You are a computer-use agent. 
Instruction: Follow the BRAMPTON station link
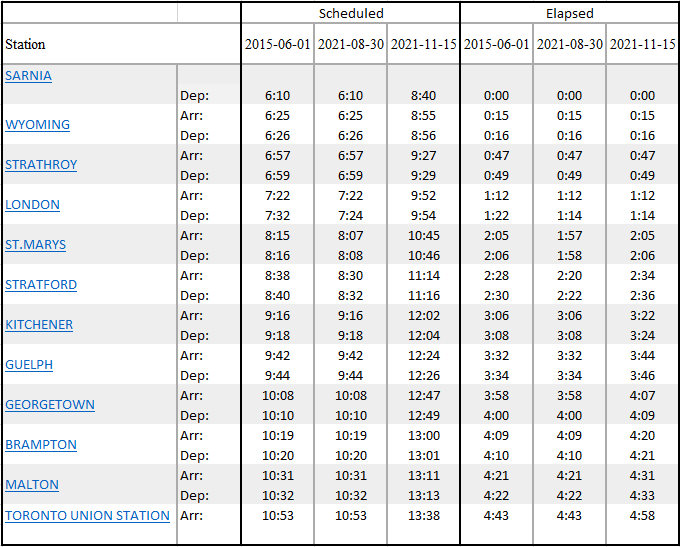pos(41,445)
